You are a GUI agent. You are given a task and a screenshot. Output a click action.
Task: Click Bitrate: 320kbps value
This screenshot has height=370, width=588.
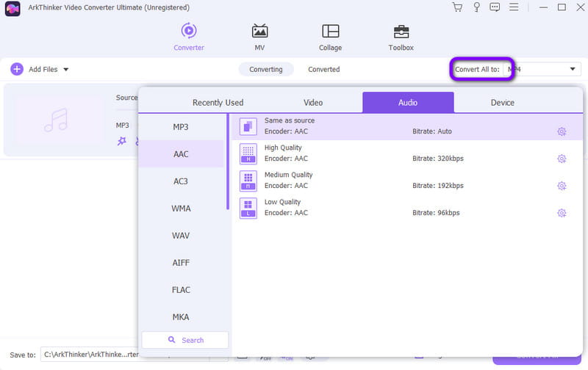click(x=438, y=159)
